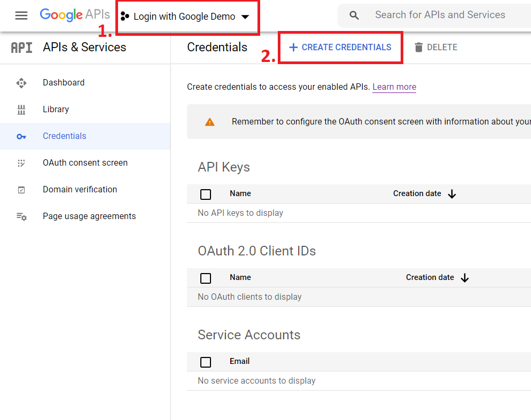The width and height of the screenshot is (531, 420).
Task: Sort API Keys by Creation date
Action: click(417, 194)
